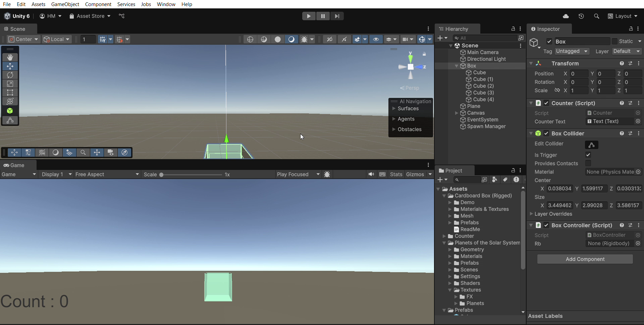Uncheck the Is Trigger checkbox
Image resolution: width=644 pixels, height=325 pixels.
coord(588,155)
